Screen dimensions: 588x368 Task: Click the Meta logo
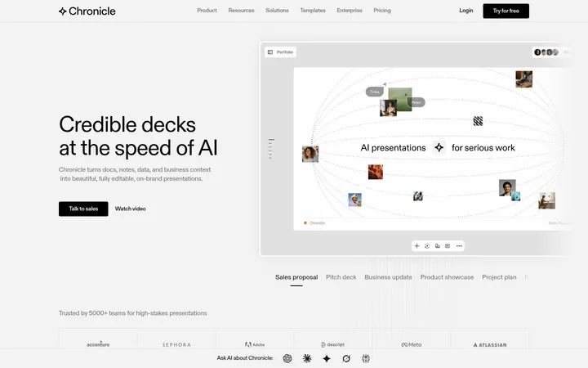click(412, 344)
